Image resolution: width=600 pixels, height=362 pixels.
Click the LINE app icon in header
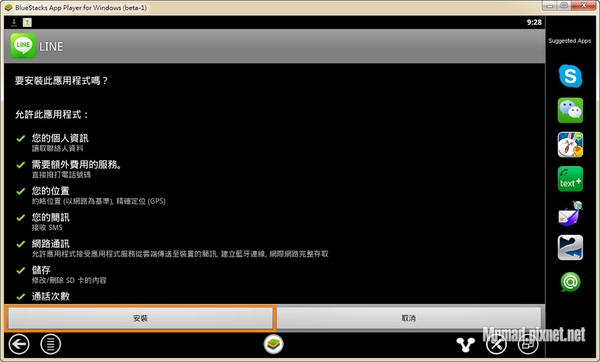[x=23, y=46]
